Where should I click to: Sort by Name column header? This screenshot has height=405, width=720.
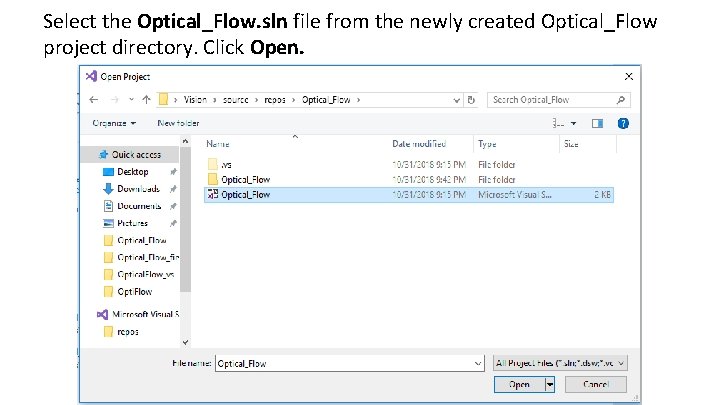(x=218, y=144)
